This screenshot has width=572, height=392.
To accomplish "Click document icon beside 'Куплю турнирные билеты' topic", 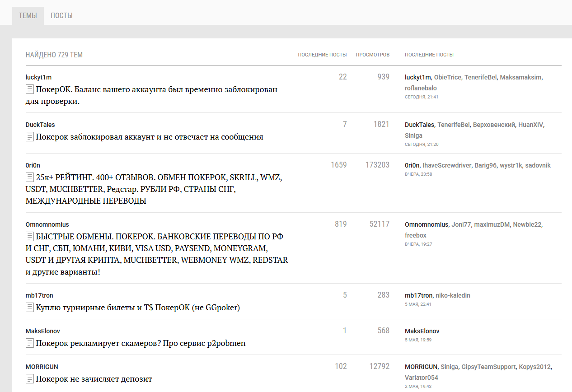I will tap(30, 308).
